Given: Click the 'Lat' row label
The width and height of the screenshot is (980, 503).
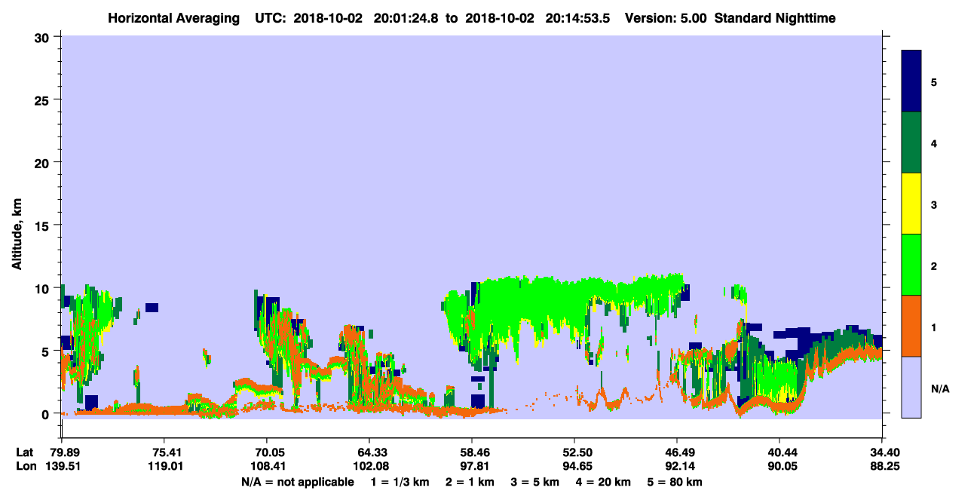Looking at the screenshot, I should 24,452.
